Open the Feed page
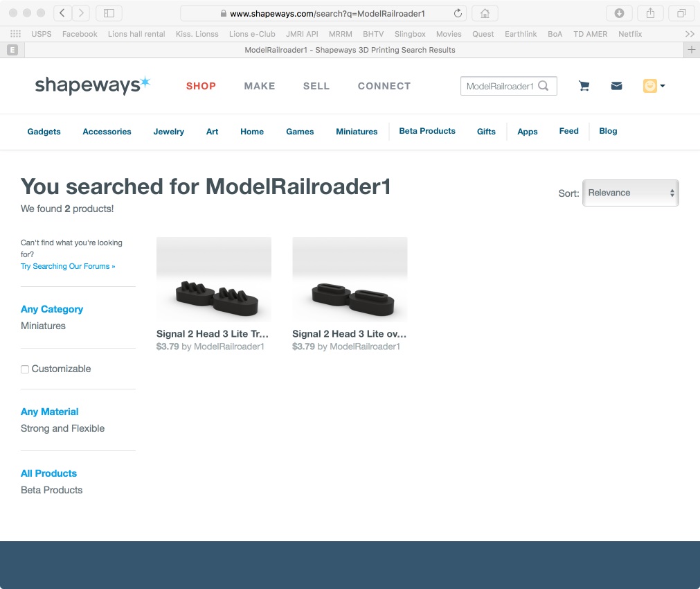 pos(568,131)
